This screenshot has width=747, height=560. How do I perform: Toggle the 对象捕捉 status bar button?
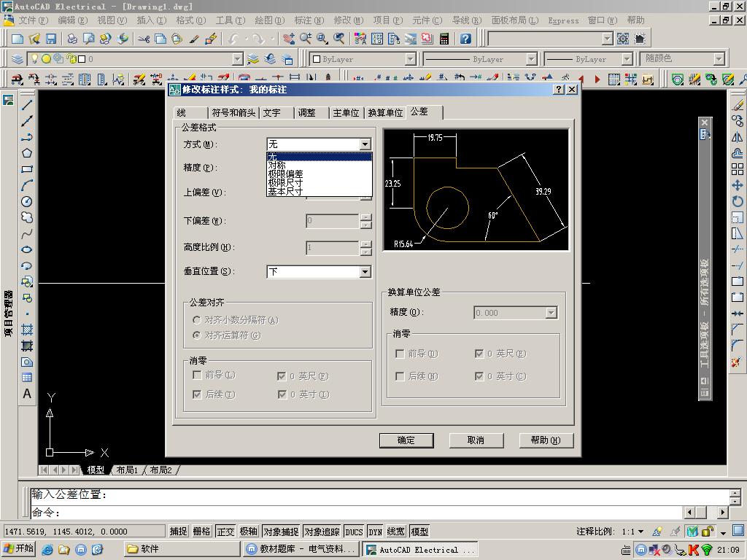click(x=281, y=532)
